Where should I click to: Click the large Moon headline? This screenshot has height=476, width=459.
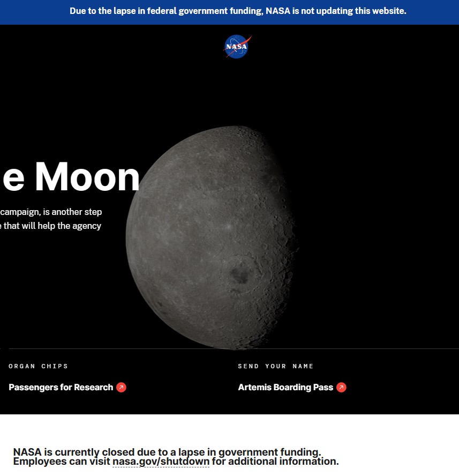coord(71,177)
